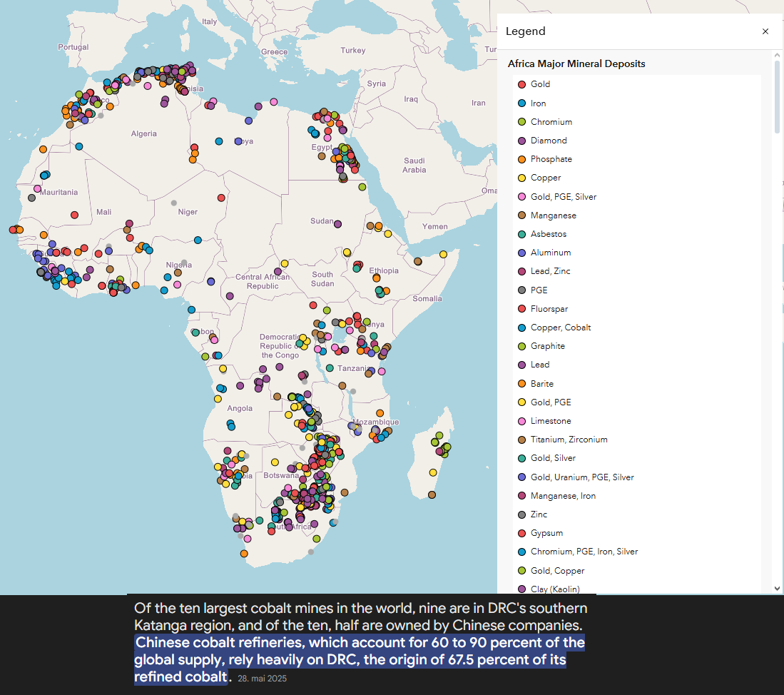Image resolution: width=784 pixels, height=695 pixels.
Task: Click the Algeria country label
Action: [144, 134]
